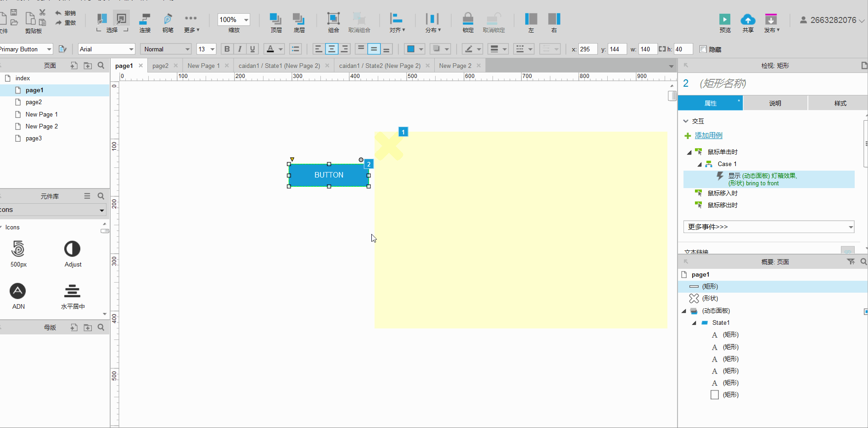Open account menu 2663282076
868x428 pixels.
(x=832, y=20)
